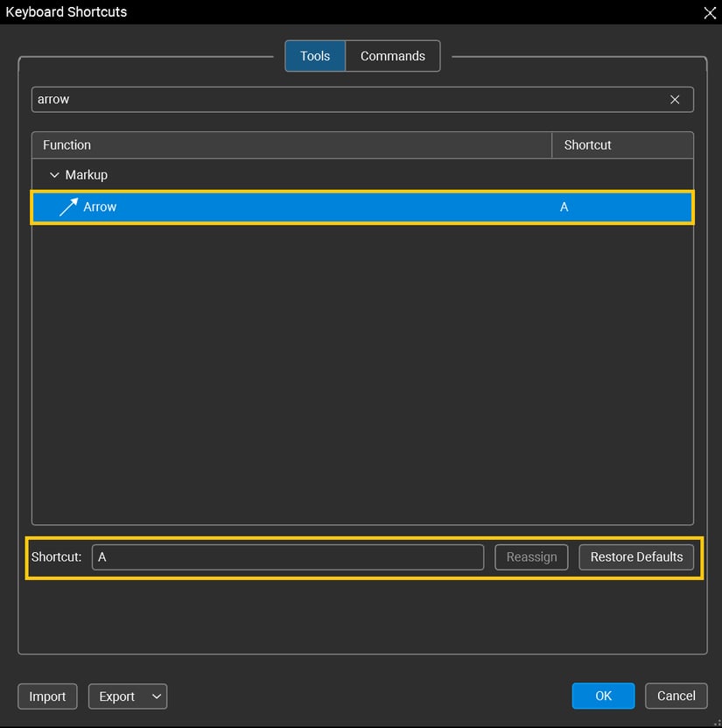Confirm changes with the OK button
Screen dimensions: 722x728
(603, 696)
